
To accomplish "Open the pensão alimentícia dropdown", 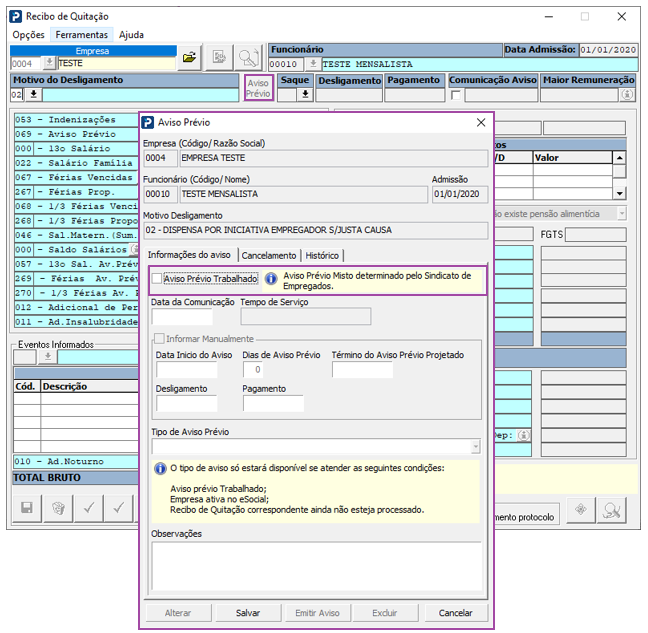I will [621, 214].
